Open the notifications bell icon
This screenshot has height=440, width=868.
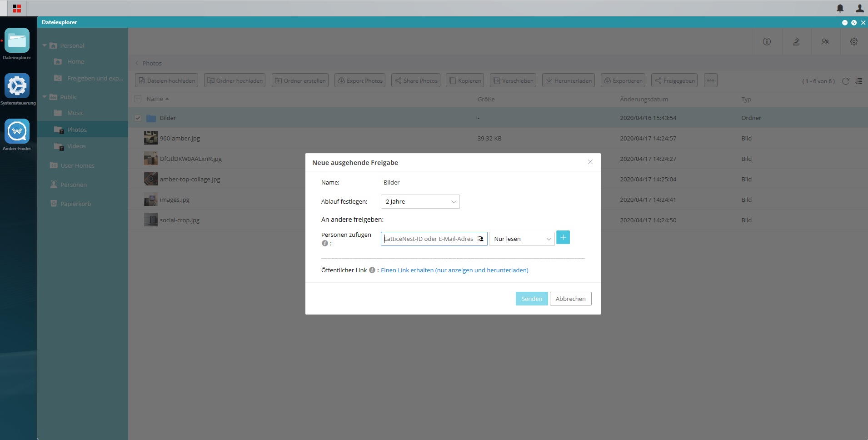[840, 8]
